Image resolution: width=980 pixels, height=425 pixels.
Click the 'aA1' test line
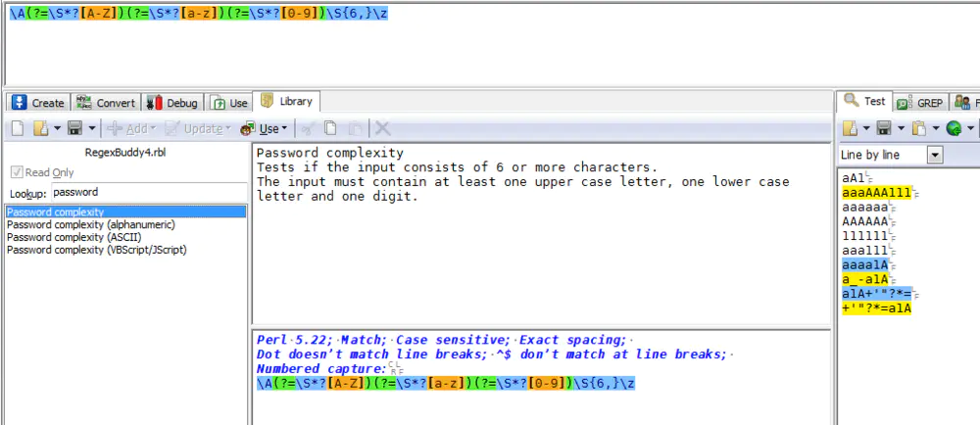854,178
